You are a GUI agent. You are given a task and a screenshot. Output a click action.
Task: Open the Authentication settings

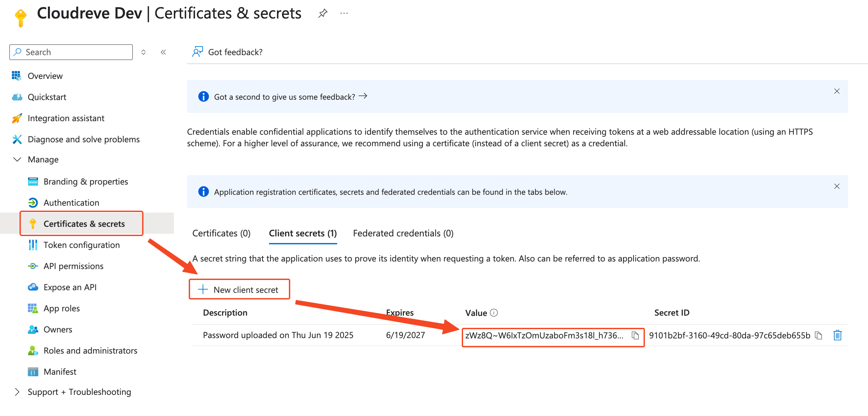[x=71, y=202]
